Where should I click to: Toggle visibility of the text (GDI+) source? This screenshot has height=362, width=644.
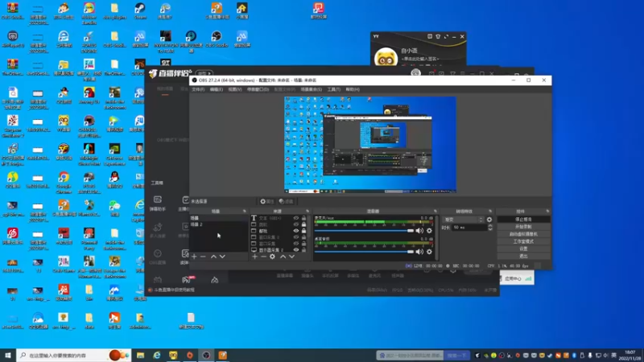coord(295,218)
